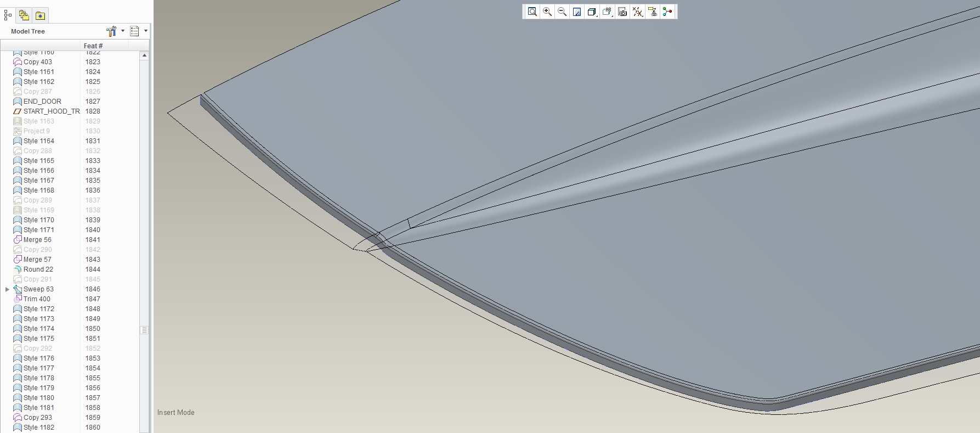This screenshot has height=433, width=980.
Task: Click the Style 1174 feature icon
Action: pyautogui.click(x=18, y=329)
